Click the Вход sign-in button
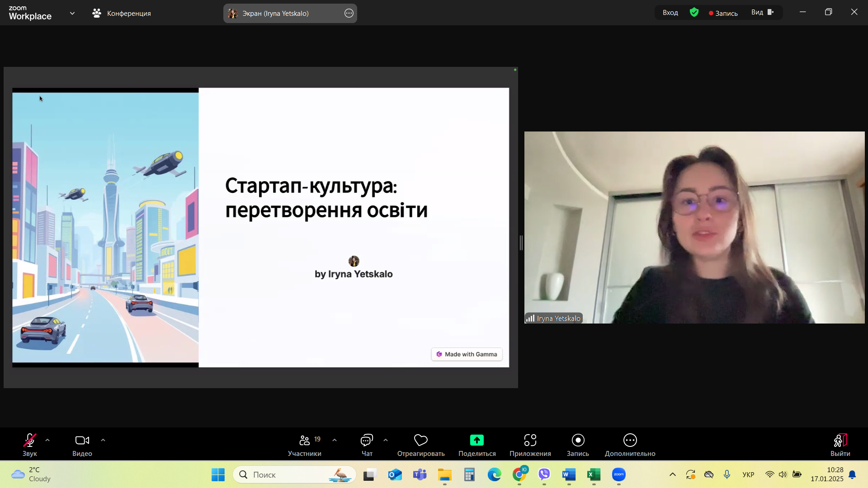The width and height of the screenshot is (868, 488). point(670,13)
